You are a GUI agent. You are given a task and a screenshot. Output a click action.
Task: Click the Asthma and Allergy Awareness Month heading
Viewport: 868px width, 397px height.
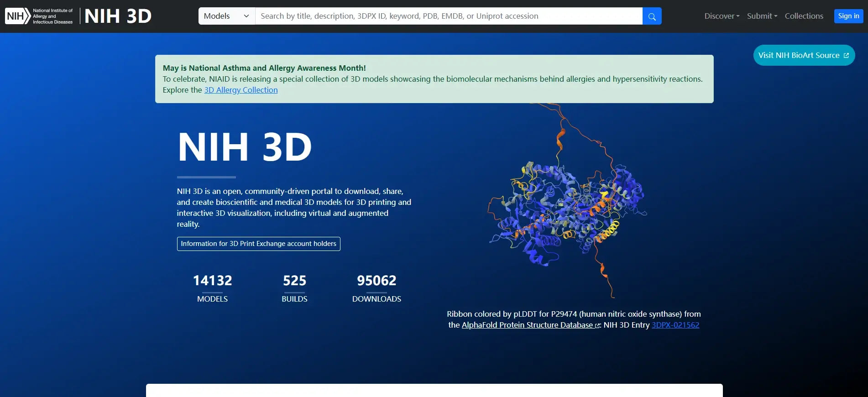(264, 68)
